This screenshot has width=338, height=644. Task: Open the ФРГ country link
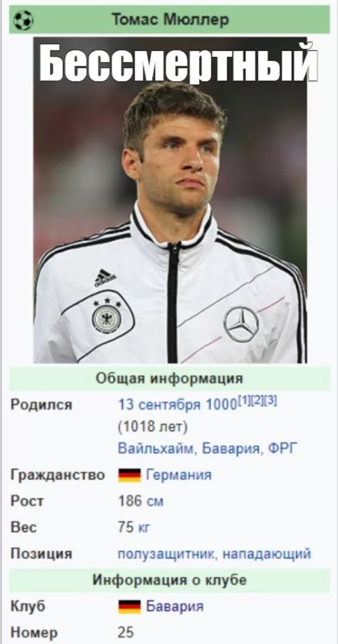click(x=281, y=448)
